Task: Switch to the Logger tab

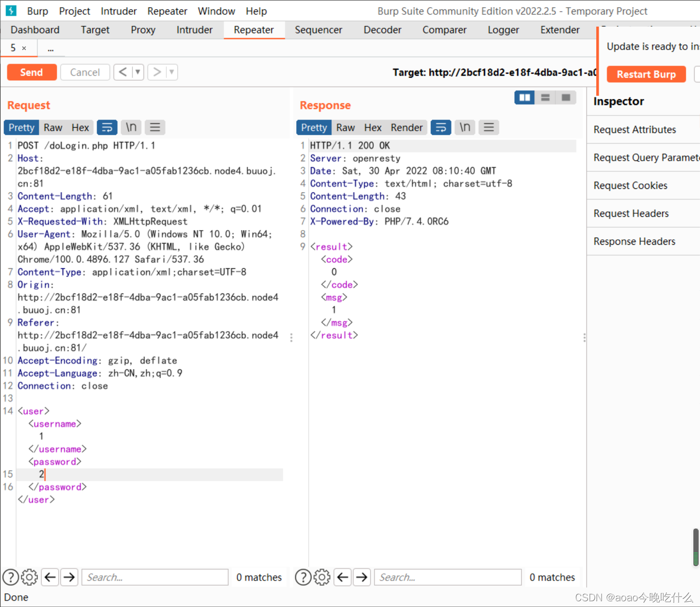Action: (x=503, y=30)
